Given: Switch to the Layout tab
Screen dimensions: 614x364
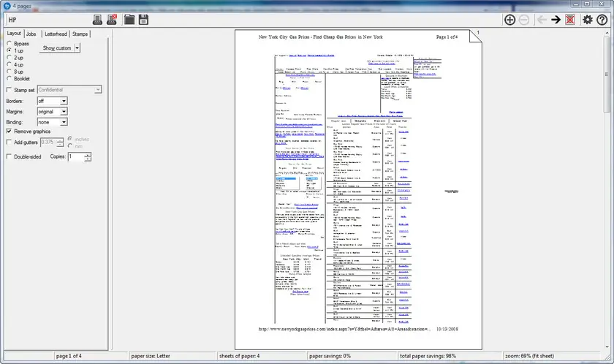Looking at the screenshot, I should point(14,34).
